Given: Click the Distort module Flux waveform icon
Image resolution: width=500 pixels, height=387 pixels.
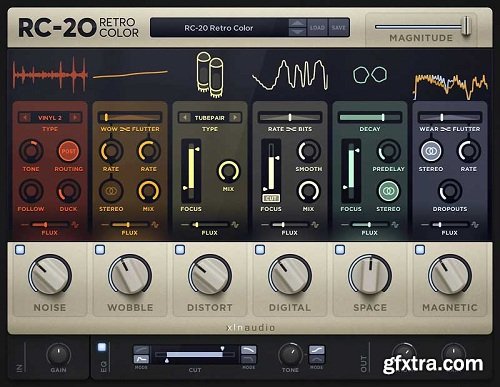Looking at the screenshot, I should 235,225.
